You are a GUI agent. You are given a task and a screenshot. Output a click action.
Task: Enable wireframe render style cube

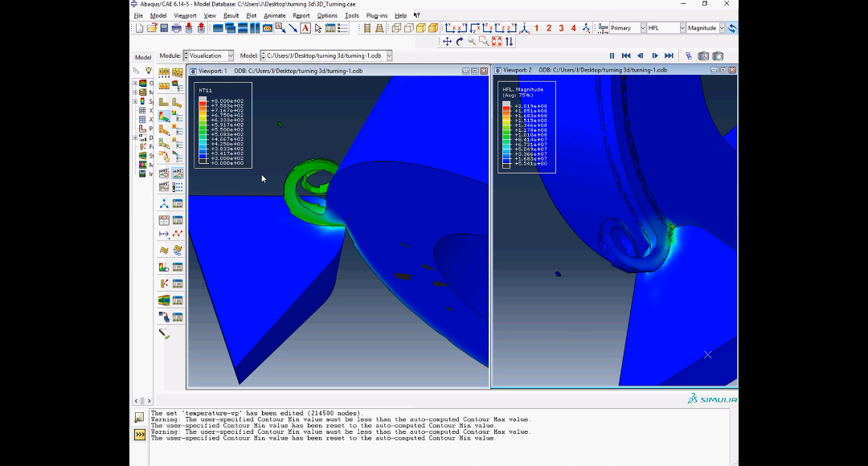pos(396,27)
